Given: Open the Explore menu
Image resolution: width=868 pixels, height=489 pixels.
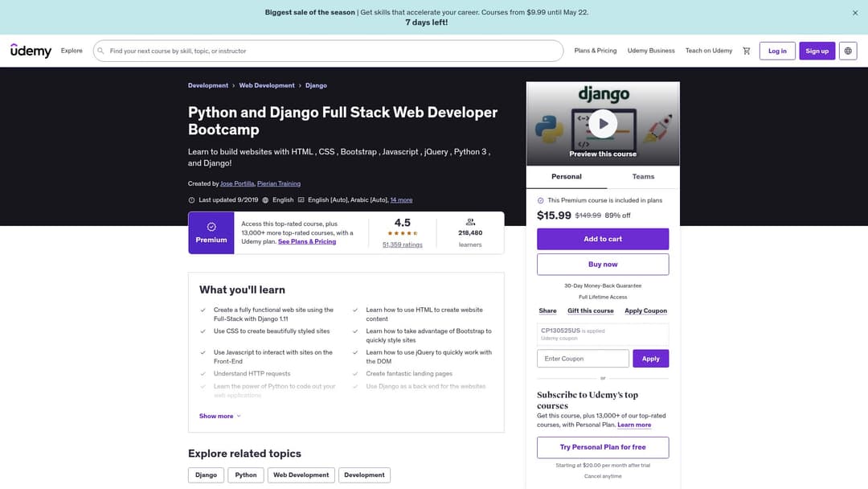Looking at the screenshot, I should click(x=72, y=51).
